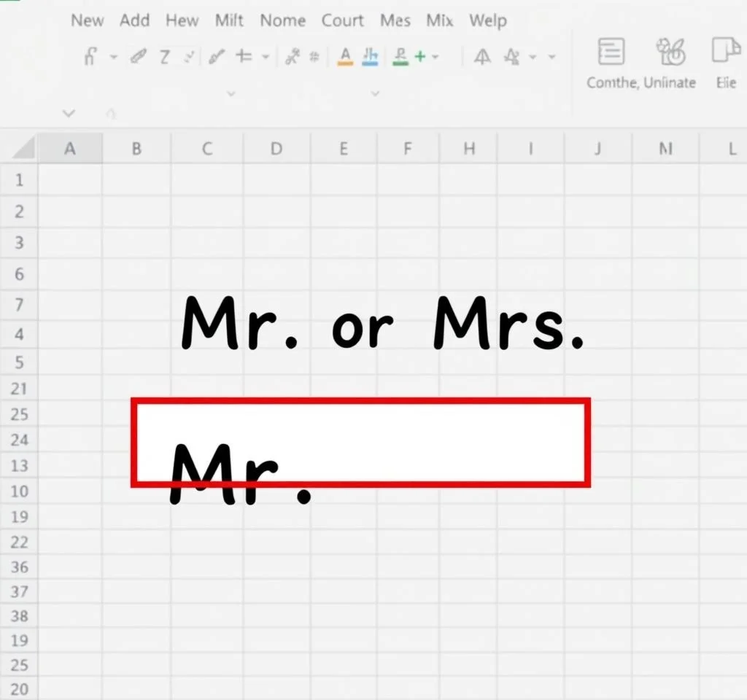Select the green Fill Color icon
This screenshot has height=700, width=747.
click(400, 57)
